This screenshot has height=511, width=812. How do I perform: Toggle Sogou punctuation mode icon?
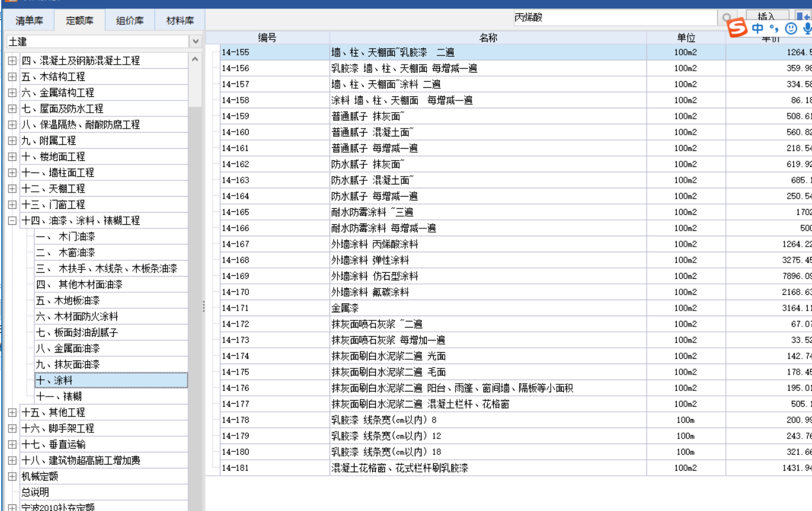[773, 28]
